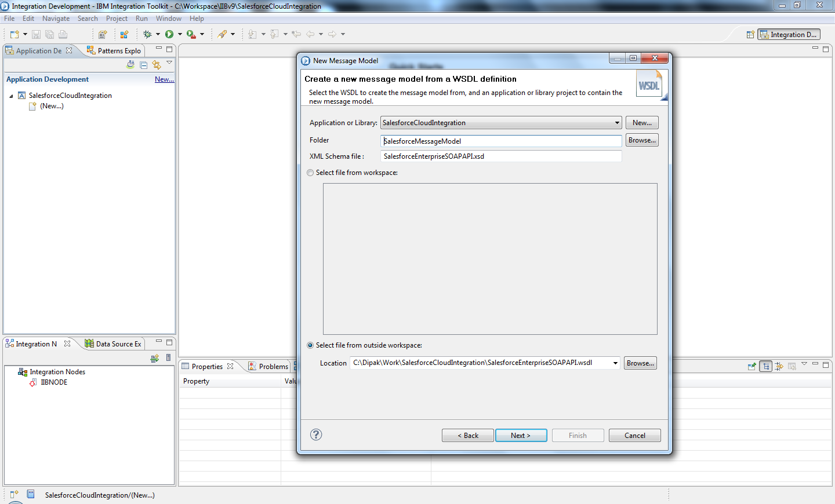Click the Last Edit Location icon
Image resolution: width=835 pixels, height=504 pixels.
coord(296,34)
